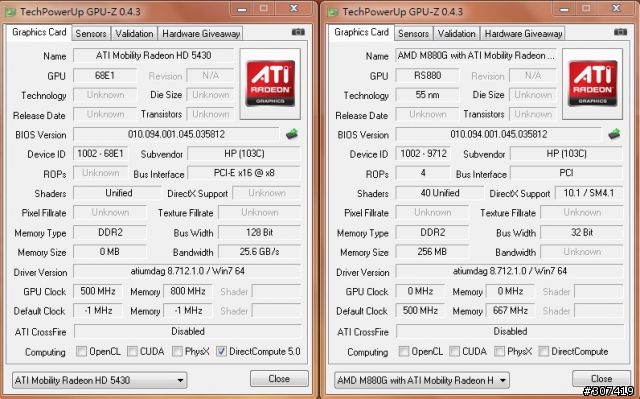
Task: Select Graphics Card tab in left window
Action: 39,32
